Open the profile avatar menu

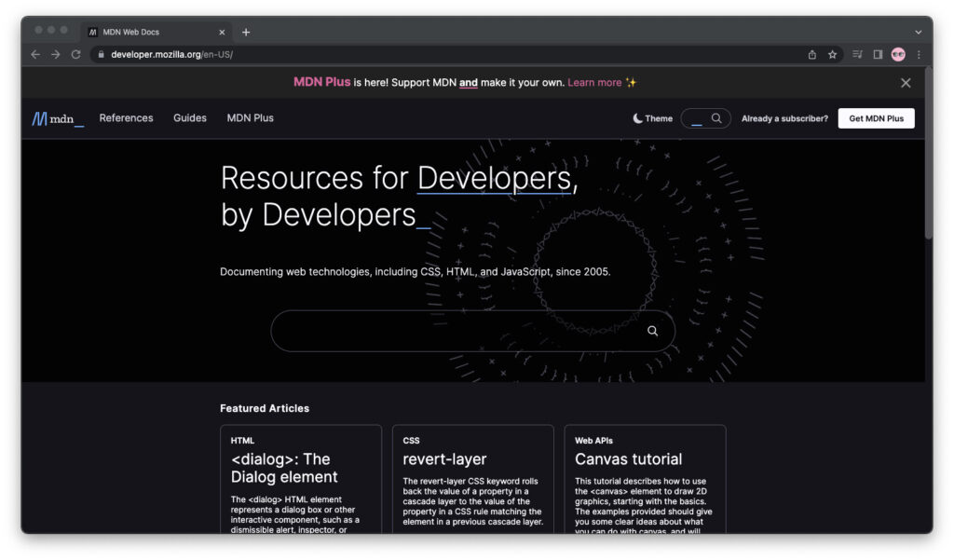tap(898, 55)
